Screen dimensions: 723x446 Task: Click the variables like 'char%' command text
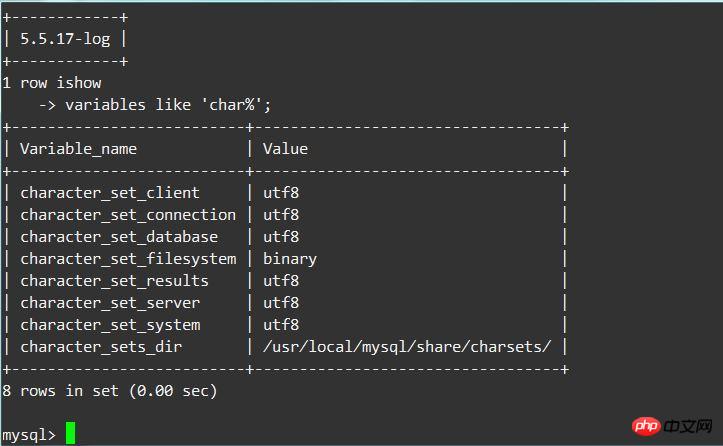pos(168,105)
